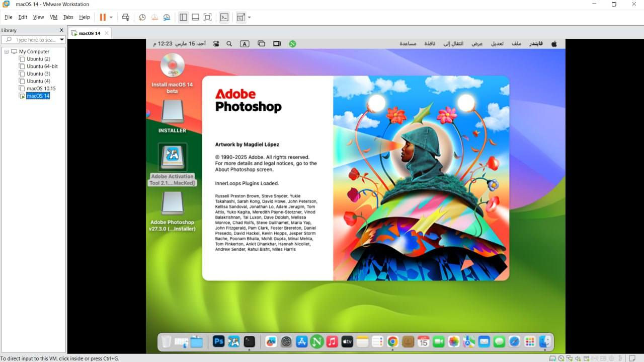This screenshot has height=362, width=644.
Task: Toggle the VMware Library sidebar view
Action: click(183, 17)
